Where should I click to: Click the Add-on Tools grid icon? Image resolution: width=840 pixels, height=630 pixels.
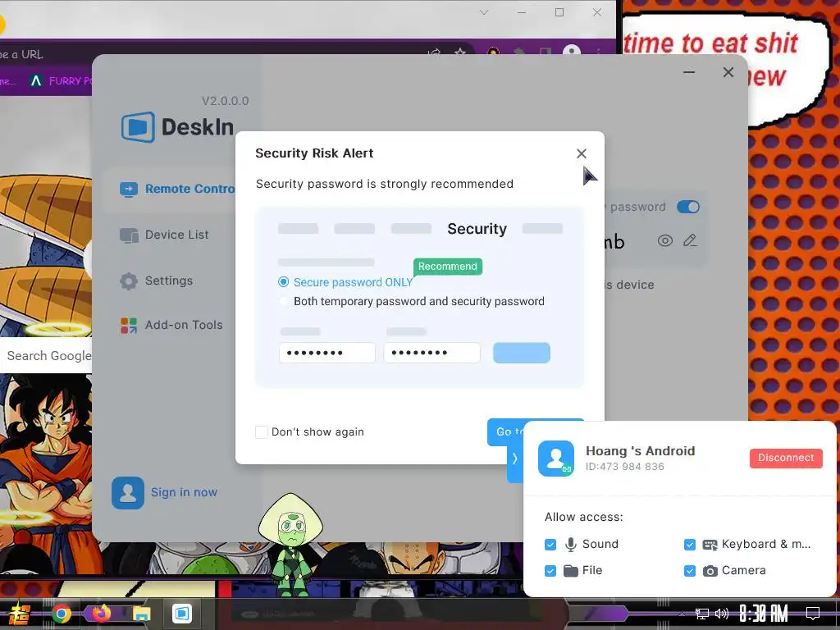129,325
